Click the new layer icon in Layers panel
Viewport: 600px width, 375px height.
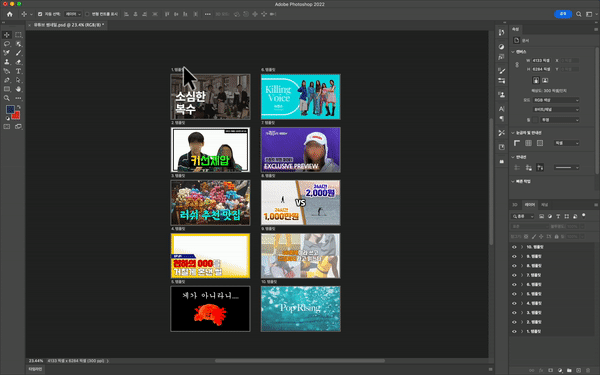tap(578, 370)
